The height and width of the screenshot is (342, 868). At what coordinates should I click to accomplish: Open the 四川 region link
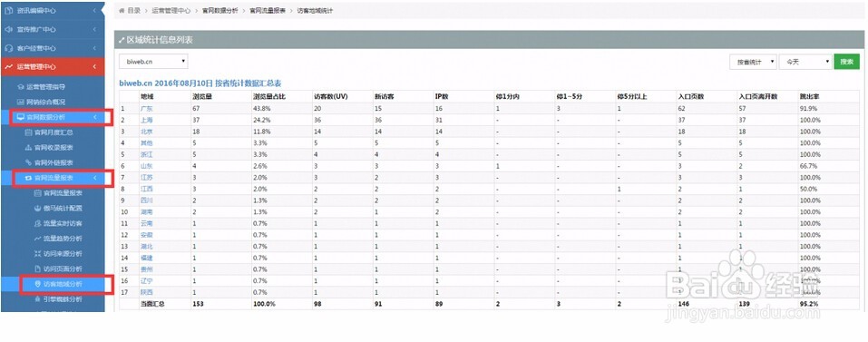pos(146,200)
